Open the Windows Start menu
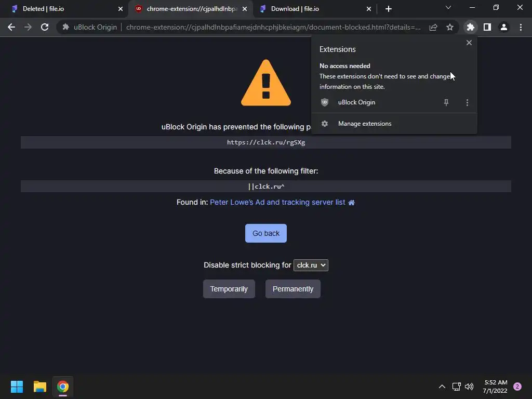This screenshot has height=399, width=532. pos(17,387)
